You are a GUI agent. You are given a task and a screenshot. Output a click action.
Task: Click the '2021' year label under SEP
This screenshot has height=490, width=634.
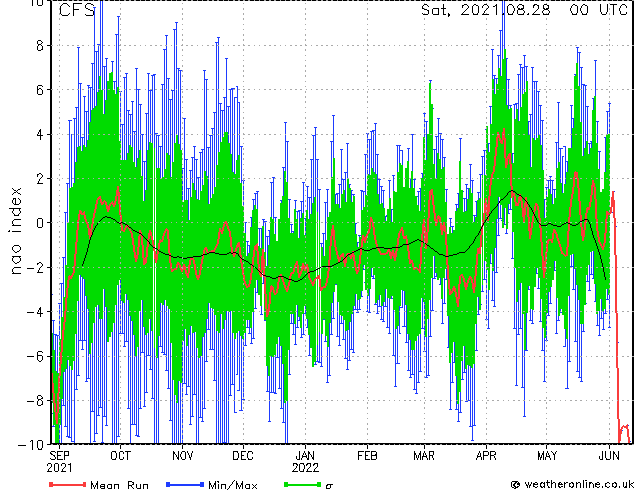[59, 468]
